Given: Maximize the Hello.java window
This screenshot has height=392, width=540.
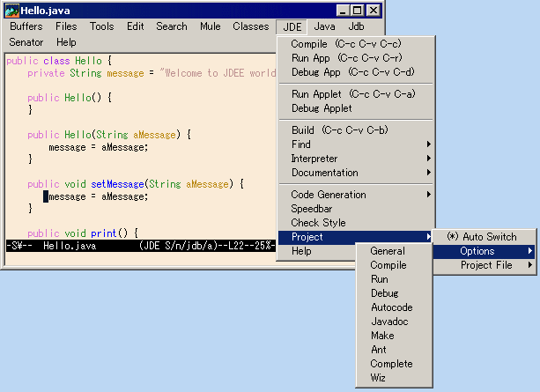Looking at the screenshot, I should tap(357, 11).
